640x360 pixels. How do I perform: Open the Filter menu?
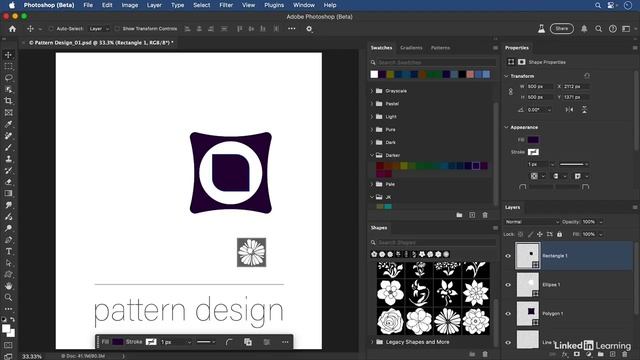pyautogui.click(x=226, y=5)
